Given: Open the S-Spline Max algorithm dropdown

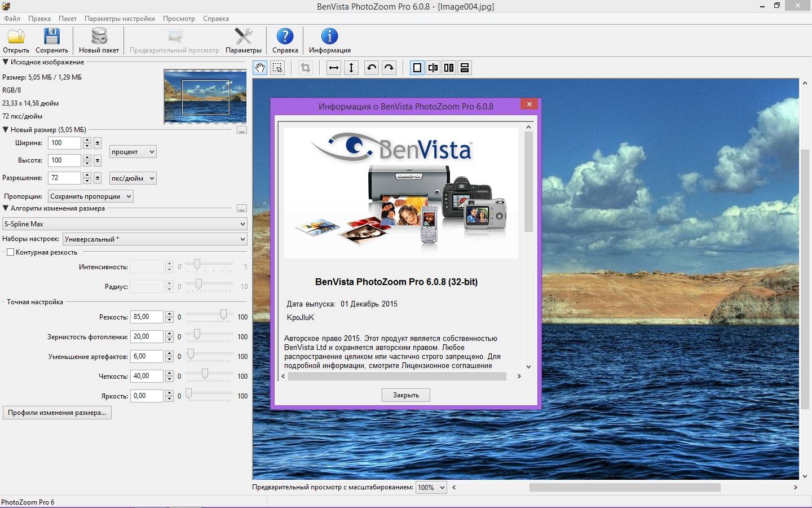Looking at the screenshot, I should click(x=125, y=224).
